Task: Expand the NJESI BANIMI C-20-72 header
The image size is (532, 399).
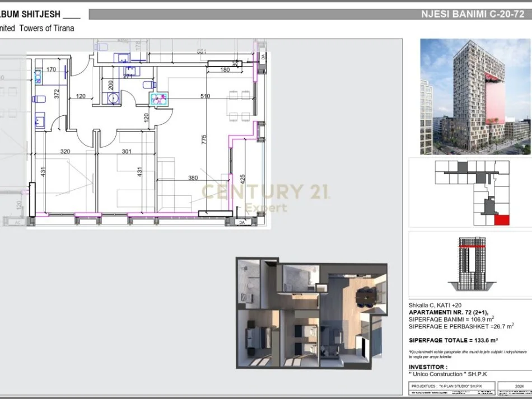Action: pyautogui.click(x=473, y=13)
